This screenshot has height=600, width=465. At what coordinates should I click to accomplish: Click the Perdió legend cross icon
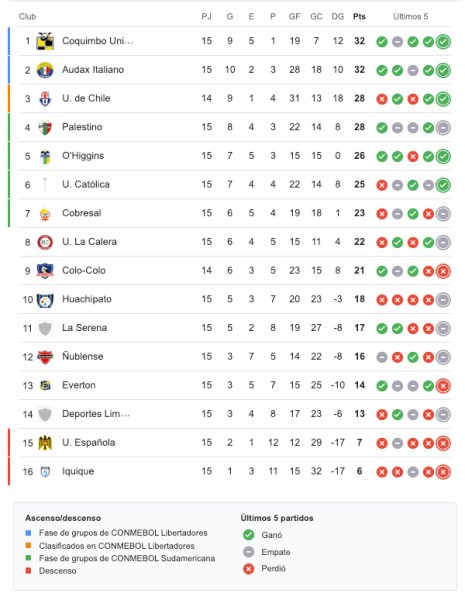249,569
